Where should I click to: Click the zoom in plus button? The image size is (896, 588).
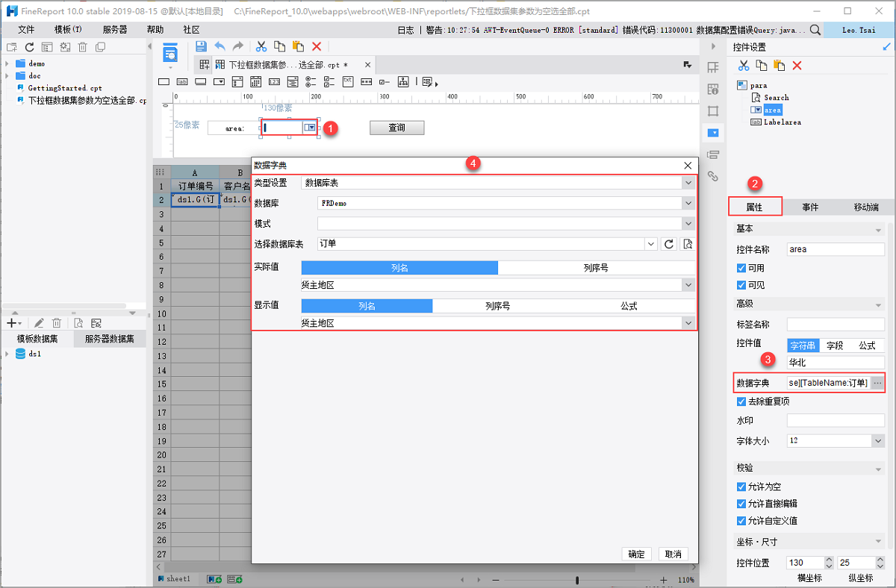point(663,580)
